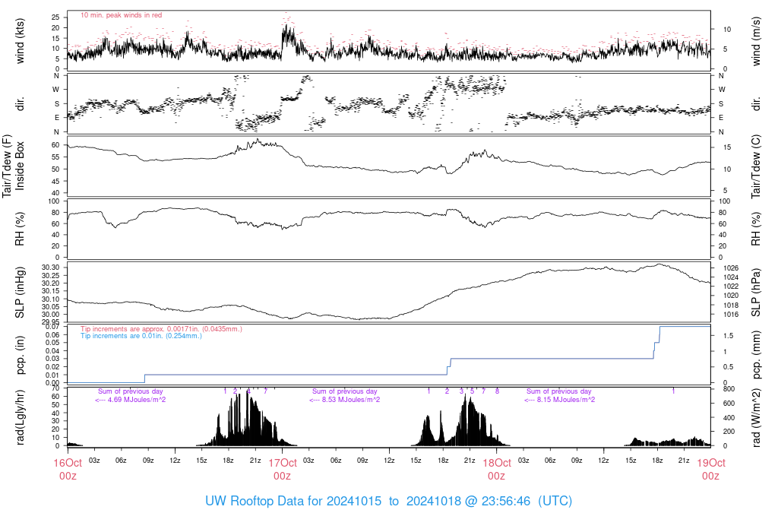Click the '<--- 4.69 MJoules/m^2' label
The image size is (778, 532).
[131, 400]
